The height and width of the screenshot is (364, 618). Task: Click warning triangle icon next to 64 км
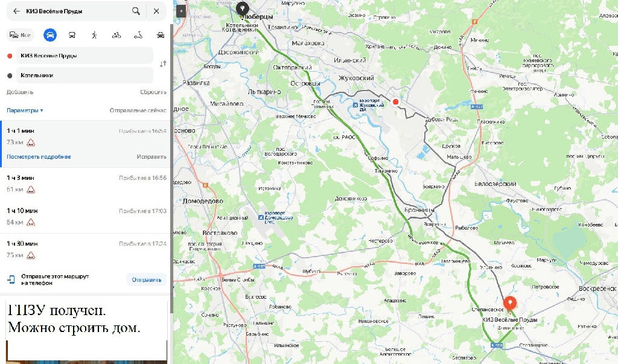(x=31, y=222)
